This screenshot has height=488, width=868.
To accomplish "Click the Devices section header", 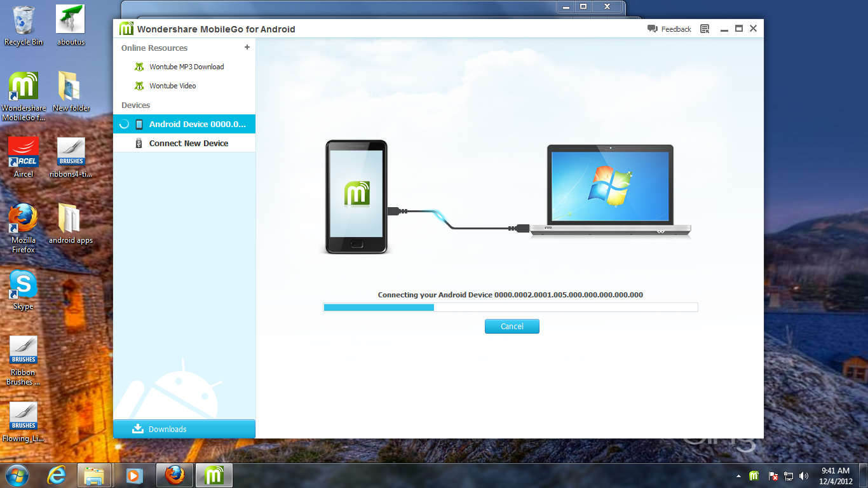I will coord(135,105).
